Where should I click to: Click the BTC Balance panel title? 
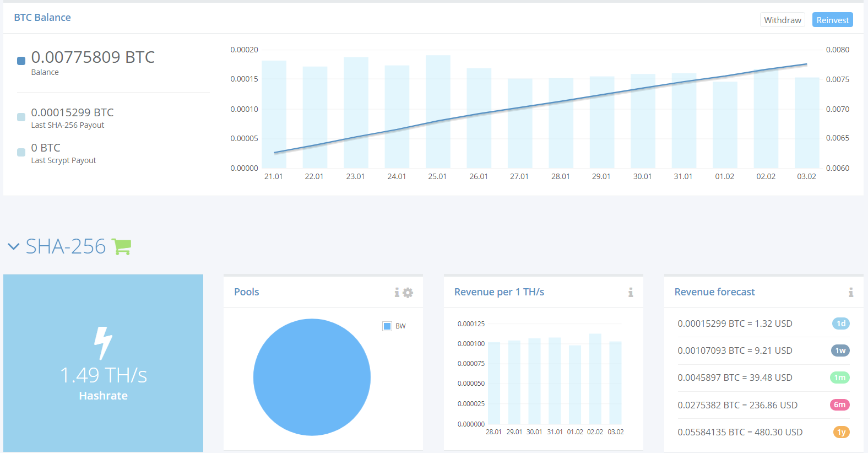pyautogui.click(x=42, y=18)
